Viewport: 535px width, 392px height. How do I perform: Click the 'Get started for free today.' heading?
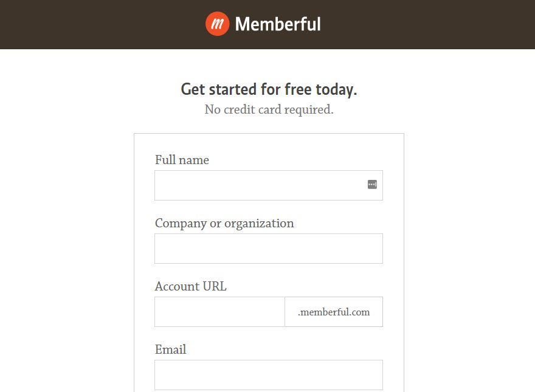pos(269,89)
